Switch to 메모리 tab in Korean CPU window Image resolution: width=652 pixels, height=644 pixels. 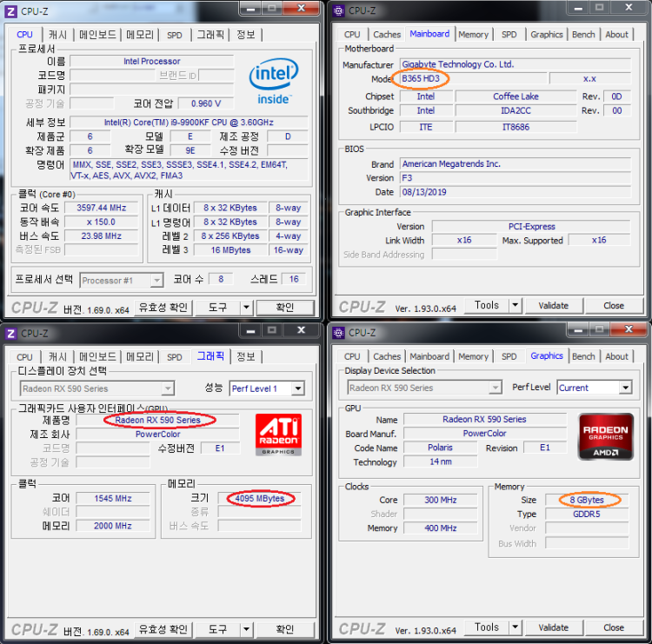pyautogui.click(x=140, y=35)
